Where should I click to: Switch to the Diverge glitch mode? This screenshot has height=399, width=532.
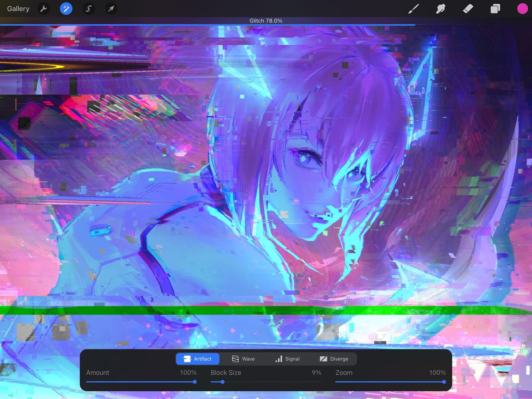point(334,359)
